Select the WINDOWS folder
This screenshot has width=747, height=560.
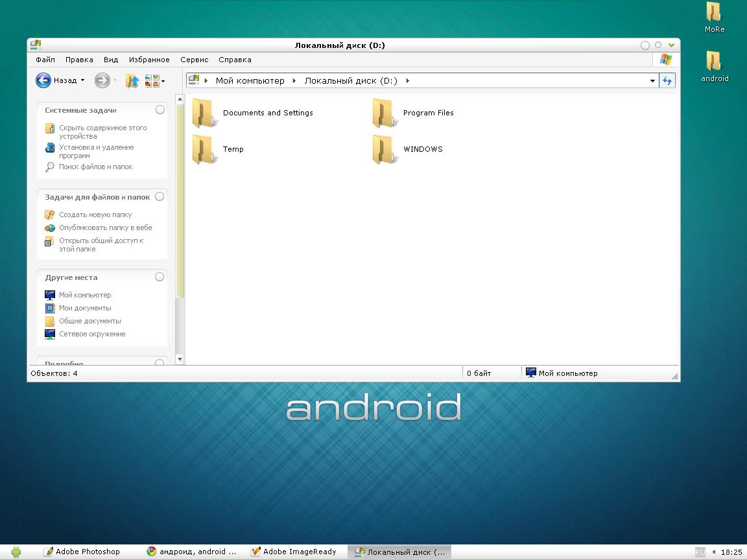click(408, 149)
